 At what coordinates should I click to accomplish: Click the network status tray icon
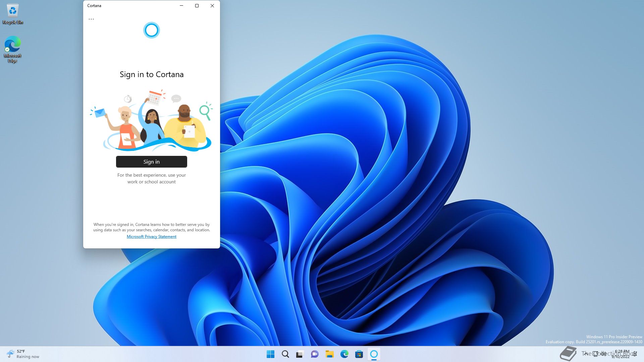[595, 354]
